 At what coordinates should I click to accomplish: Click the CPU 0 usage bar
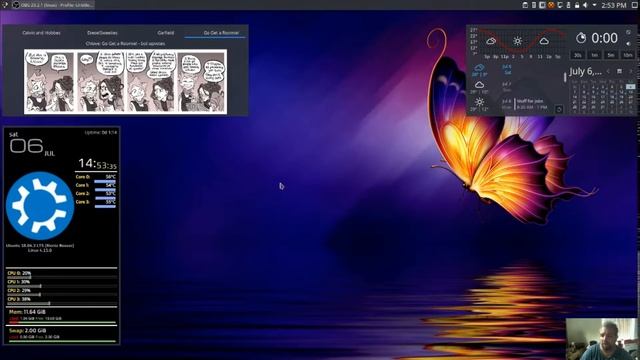[62, 277]
